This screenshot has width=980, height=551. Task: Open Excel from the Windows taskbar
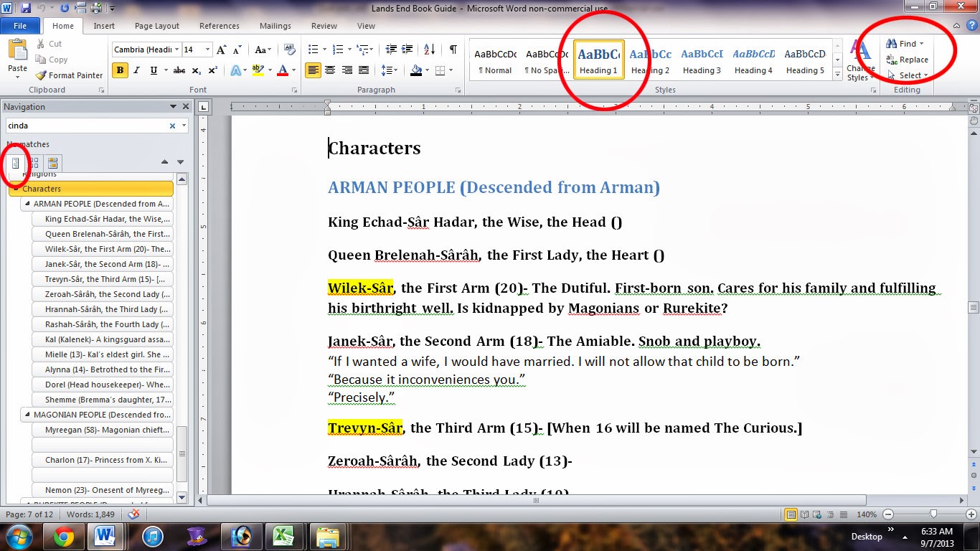point(283,536)
